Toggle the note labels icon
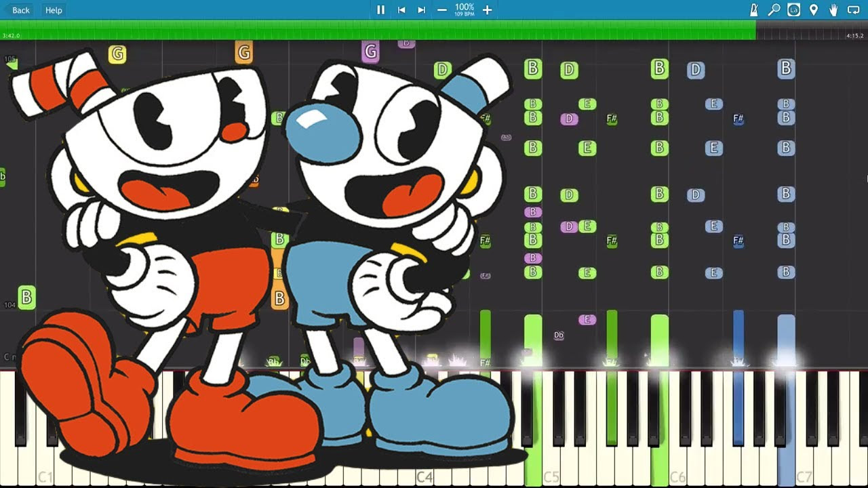 [793, 9]
